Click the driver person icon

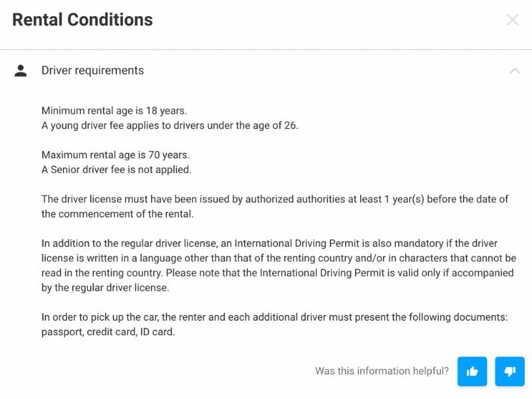click(x=21, y=70)
